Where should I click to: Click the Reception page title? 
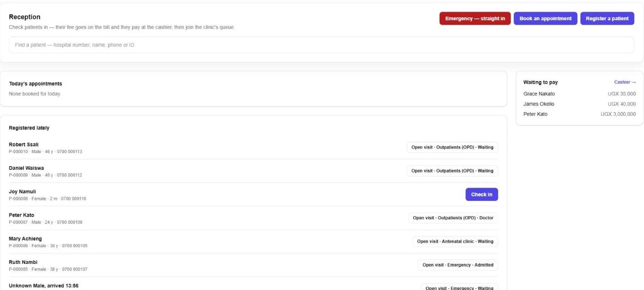[25, 17]
